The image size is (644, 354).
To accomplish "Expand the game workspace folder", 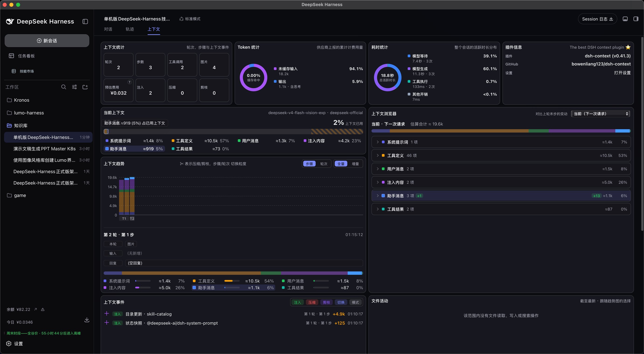I will (x=48, y=195).
